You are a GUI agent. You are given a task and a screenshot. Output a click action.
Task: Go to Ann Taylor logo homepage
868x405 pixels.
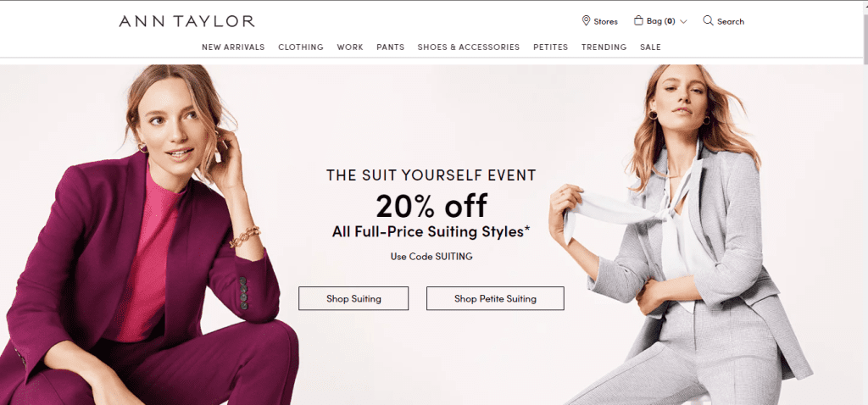pos(186,21)
